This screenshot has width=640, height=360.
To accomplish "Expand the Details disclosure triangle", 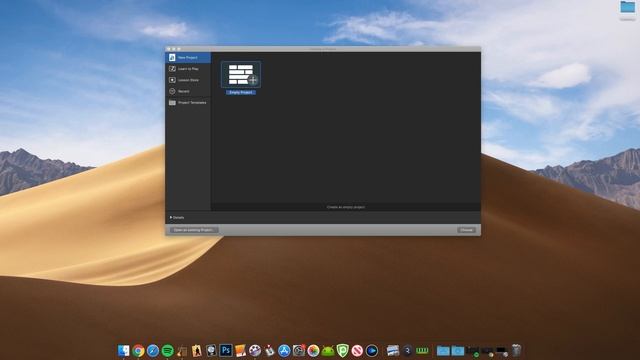I will (x=171, y=218).
